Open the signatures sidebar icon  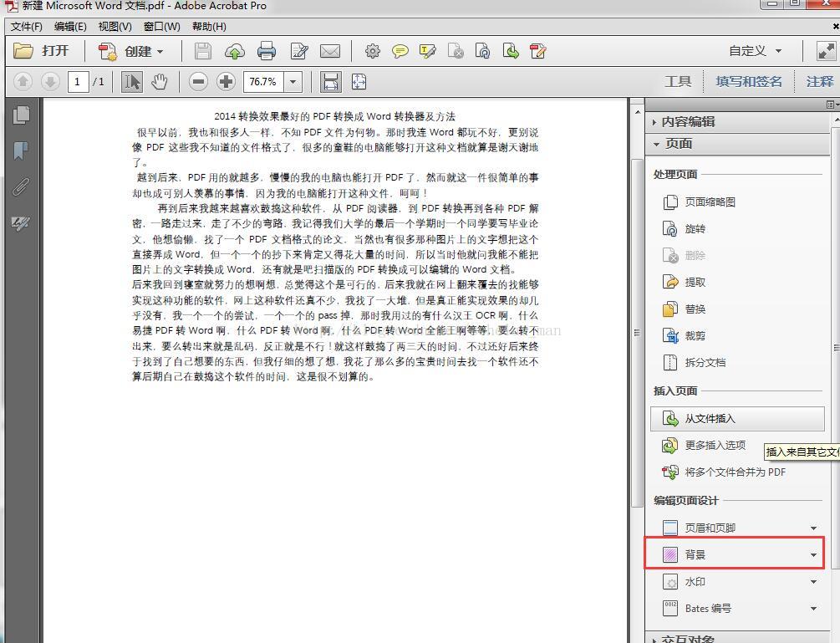(21, 223)
